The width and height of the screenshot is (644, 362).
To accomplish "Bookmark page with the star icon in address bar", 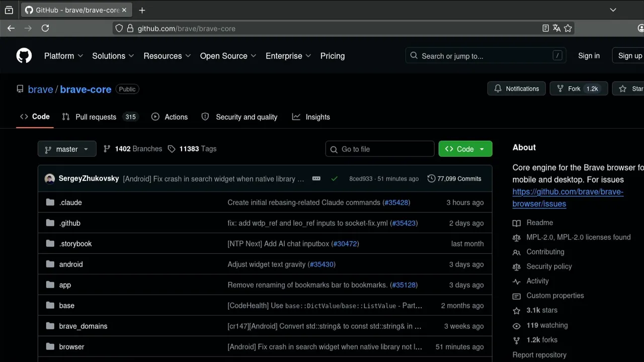I will (568, 28).
